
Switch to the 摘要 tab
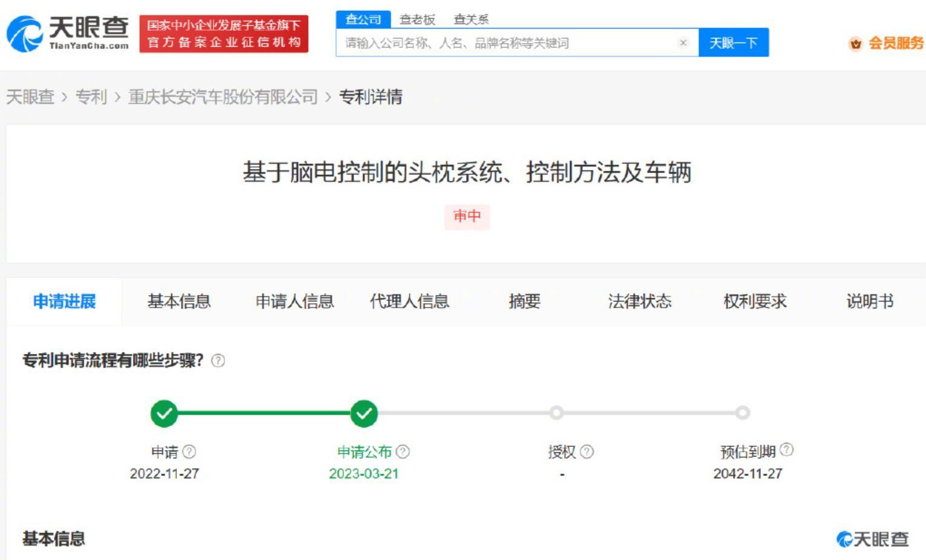tap(524, 301)
